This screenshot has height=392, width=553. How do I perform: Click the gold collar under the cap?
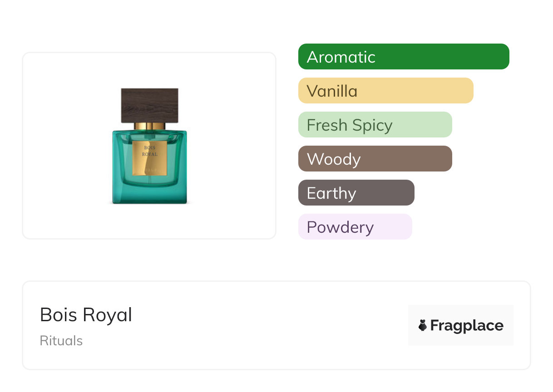click(149, 126)
